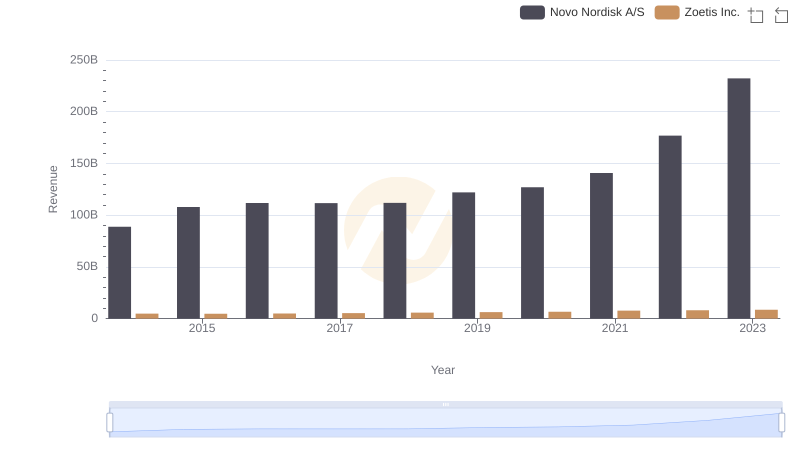Click the '50B' y-axis label

[x=87, y=267]
